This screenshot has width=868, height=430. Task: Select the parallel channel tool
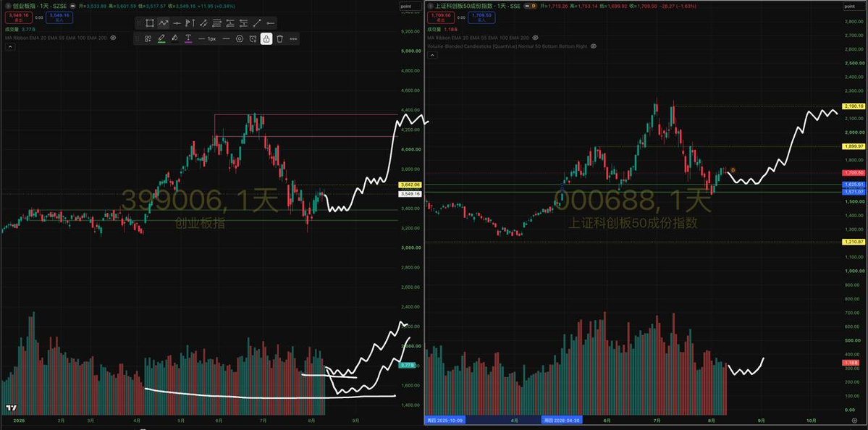tap(203, 23)
